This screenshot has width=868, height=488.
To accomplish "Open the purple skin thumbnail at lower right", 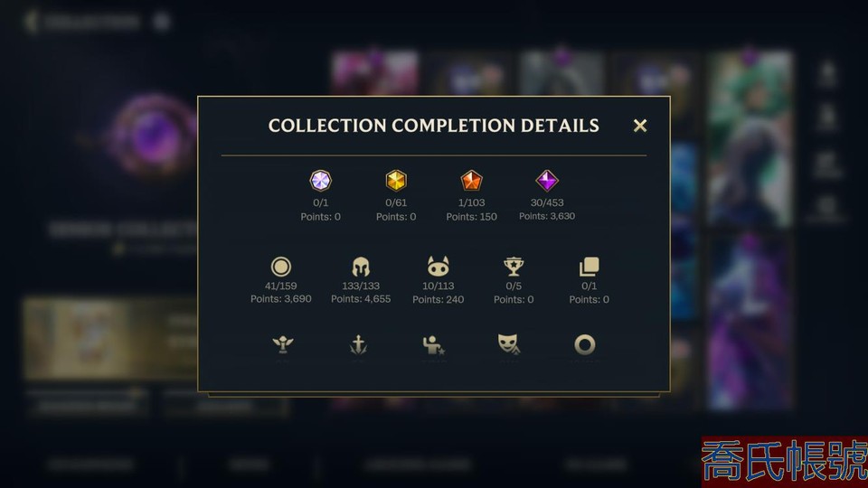I will pos(750,322).
